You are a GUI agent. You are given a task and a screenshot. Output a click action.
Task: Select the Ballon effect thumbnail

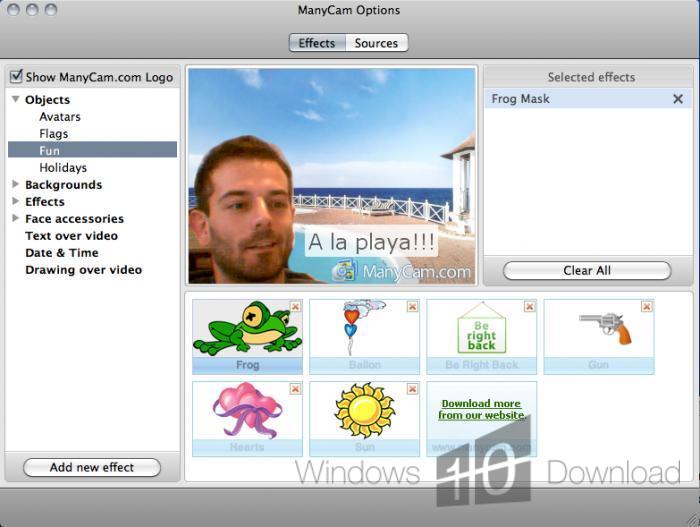click(x=364, y=336)
